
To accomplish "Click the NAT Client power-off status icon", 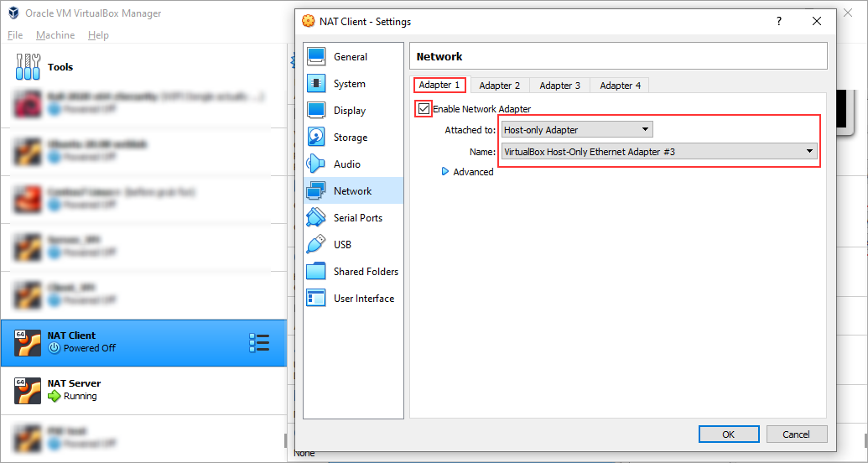I will click(54, 348).
